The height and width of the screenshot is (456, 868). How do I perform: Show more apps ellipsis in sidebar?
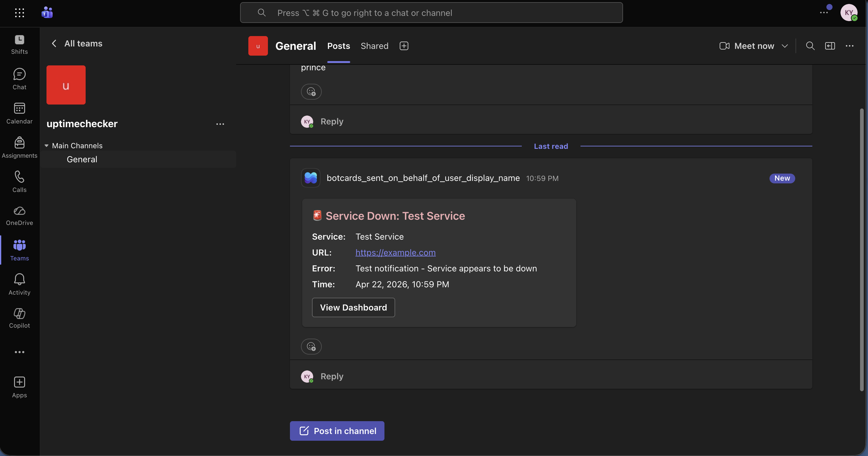(20, 352)
